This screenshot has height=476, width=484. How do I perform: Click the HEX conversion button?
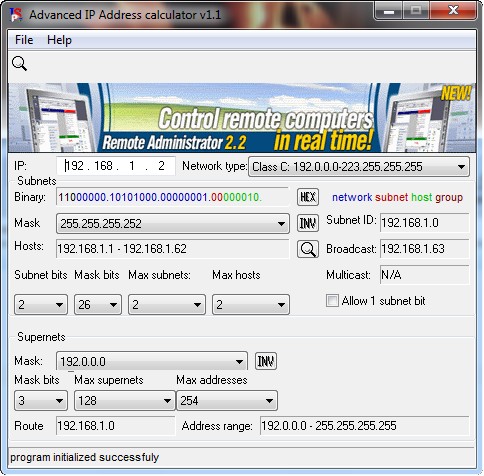click(308, 197)
